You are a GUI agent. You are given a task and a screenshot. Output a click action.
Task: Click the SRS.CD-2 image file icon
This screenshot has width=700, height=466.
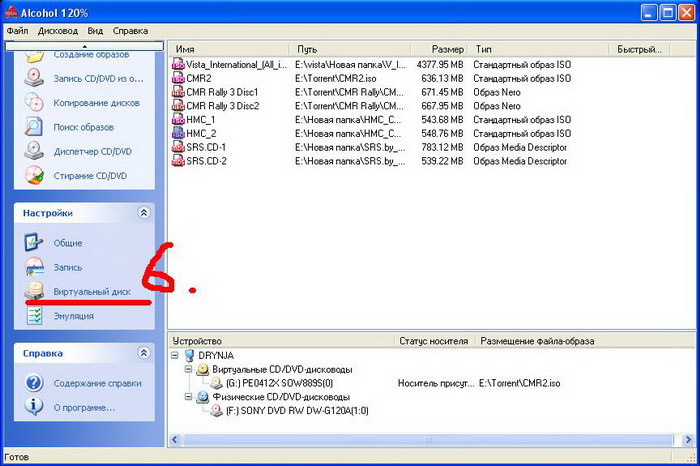pos(178,161)
